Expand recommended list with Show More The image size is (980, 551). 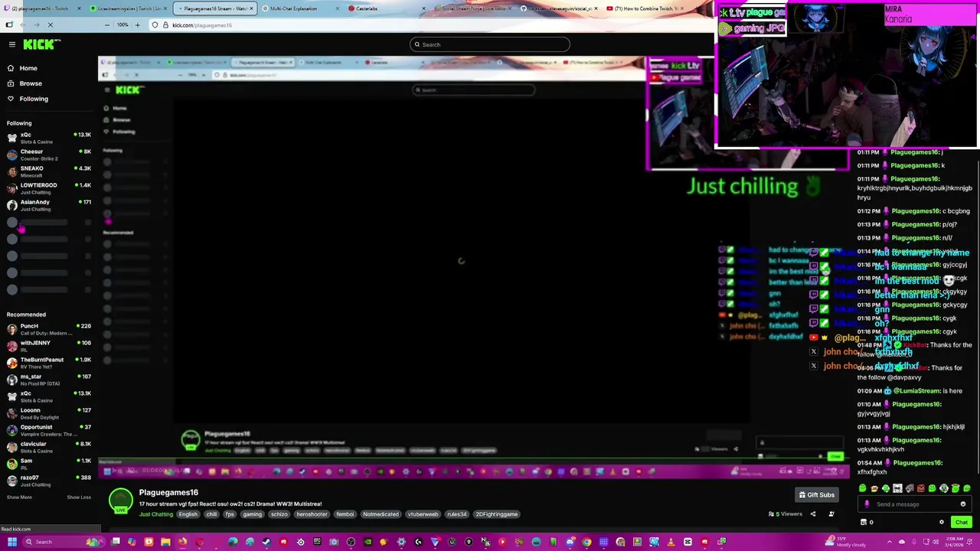[x=19, y=497]
